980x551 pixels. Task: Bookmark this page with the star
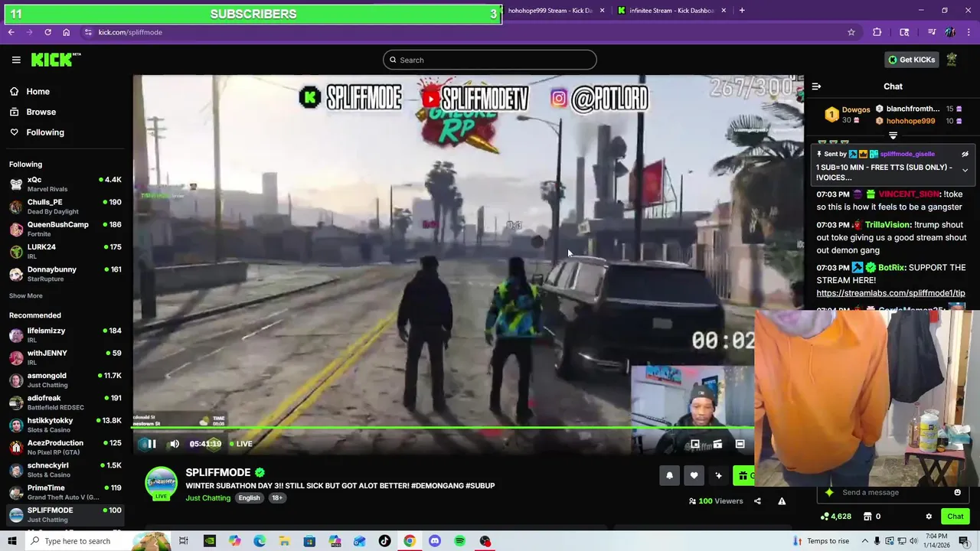(x=851, y=32)
